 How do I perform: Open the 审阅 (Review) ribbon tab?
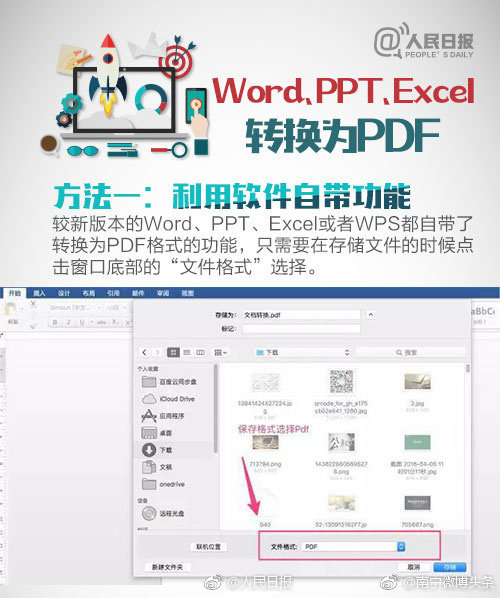[x=163, y=293]
